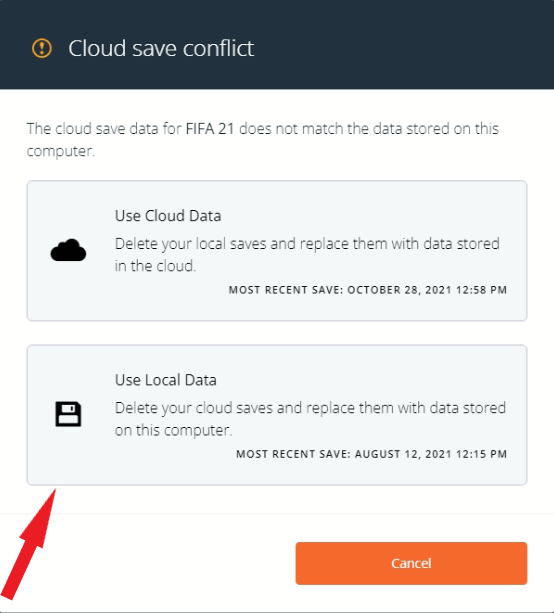
Task: Click the floppy disk save icon
Action: click(68, 414)
